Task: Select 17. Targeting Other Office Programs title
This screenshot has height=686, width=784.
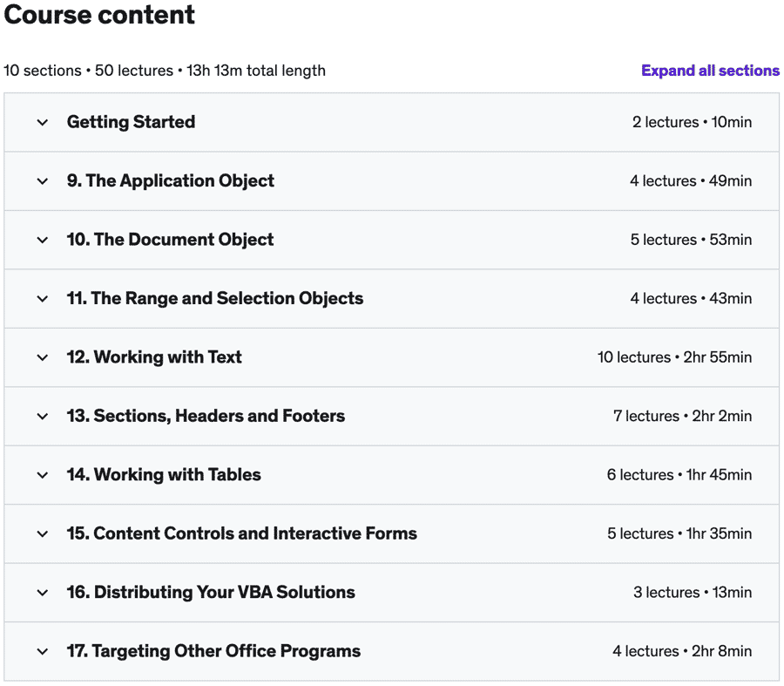Action: click(213, 651)
